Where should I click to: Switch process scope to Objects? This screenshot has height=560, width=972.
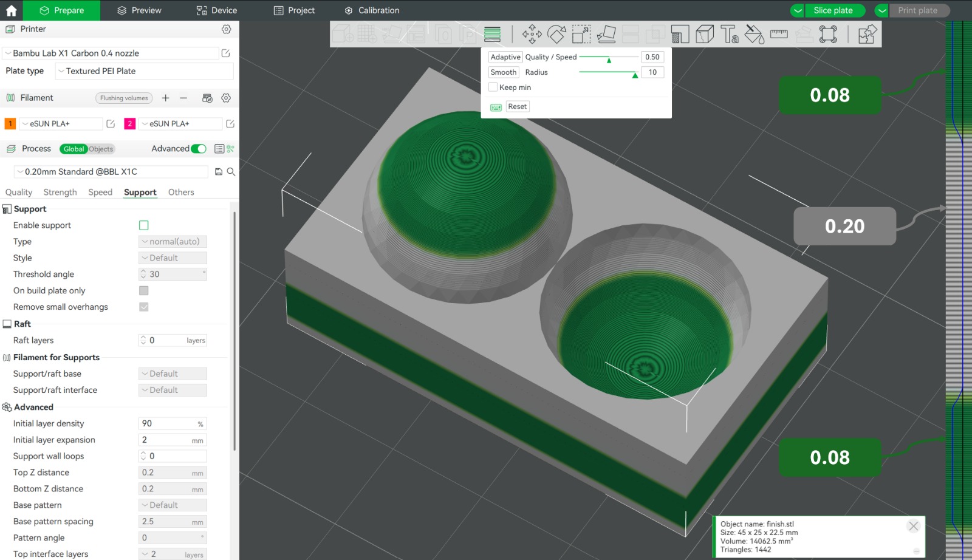pos(101,149)
